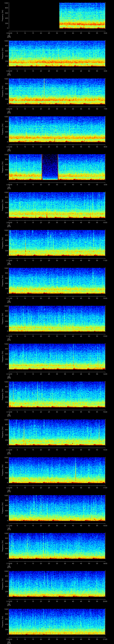114x644 pixels.
Task: Select the spectrogram panel beginning at 2:05:00
Action: click(x=57, y=54)
